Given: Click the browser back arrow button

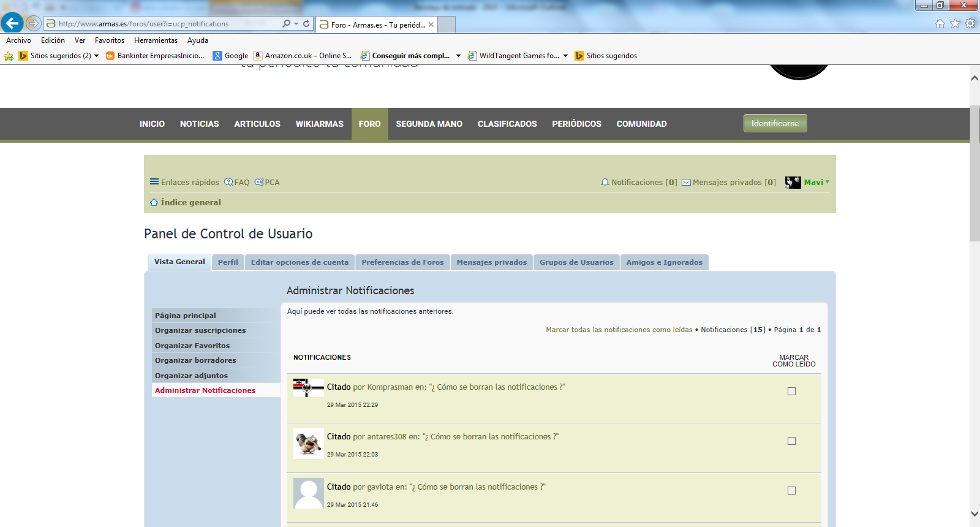Looking at the screenshot, I should (12, 23).
